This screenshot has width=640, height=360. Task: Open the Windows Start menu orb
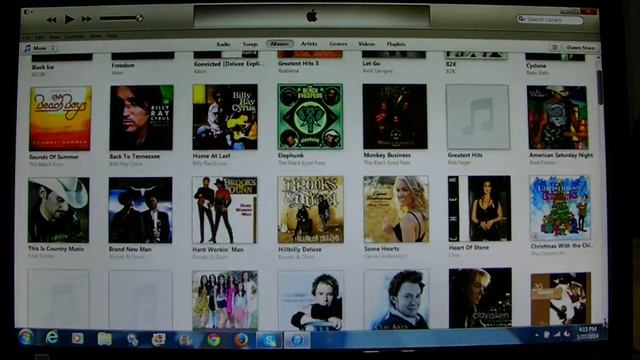(x=26, y=338)
